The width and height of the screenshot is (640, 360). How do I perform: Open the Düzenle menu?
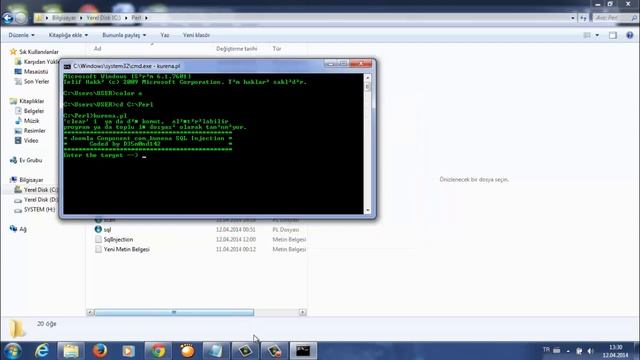pos(21,35)
